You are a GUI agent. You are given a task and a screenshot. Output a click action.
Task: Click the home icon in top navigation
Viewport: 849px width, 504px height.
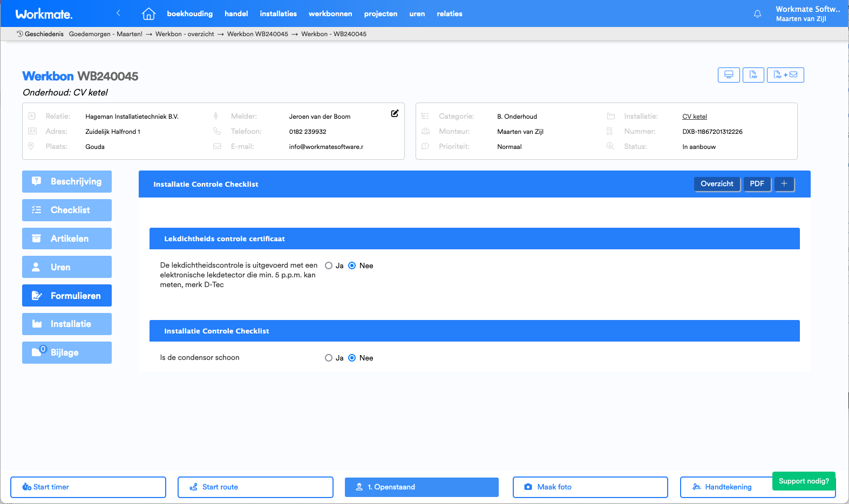148,14
